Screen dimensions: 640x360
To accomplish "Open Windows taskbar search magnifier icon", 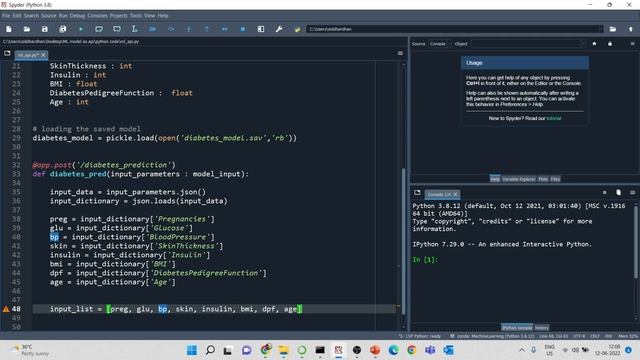I will point(210,350).
